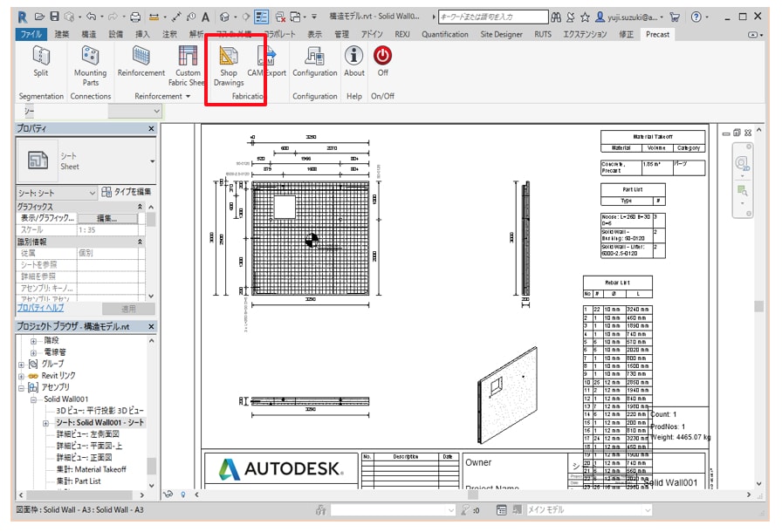The width and height of the screenshot is (782, 532).
Task: Toggle Thin Lines display
Action: [x=261, y=17]
